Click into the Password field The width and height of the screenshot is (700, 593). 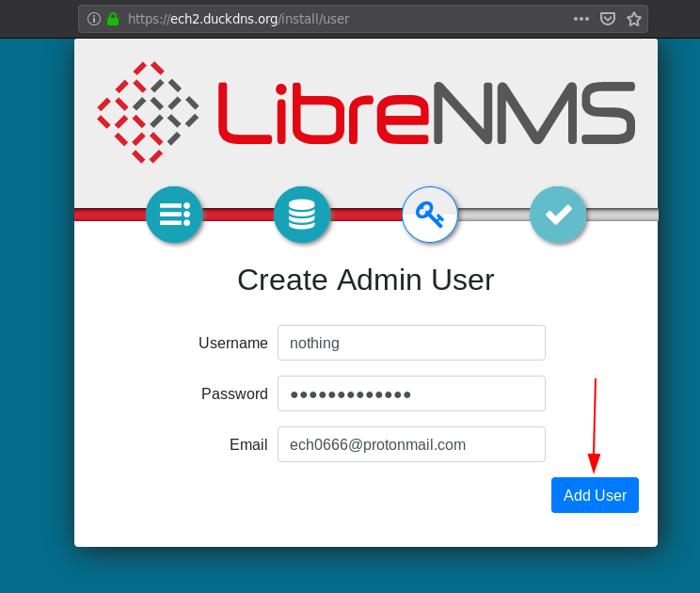coord(411,393)
